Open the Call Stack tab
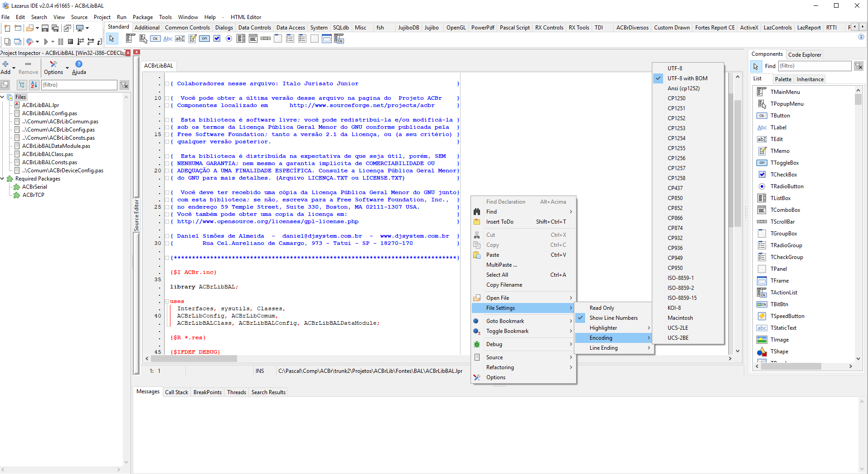868x474 pixels. click(176, 392)
